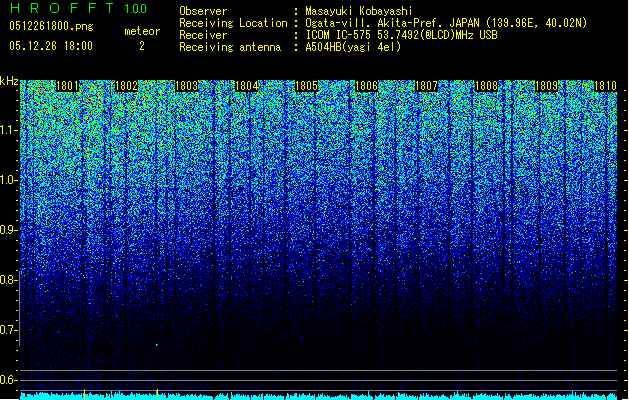Click the 0.8 frequency axis label

pos(8,280)
